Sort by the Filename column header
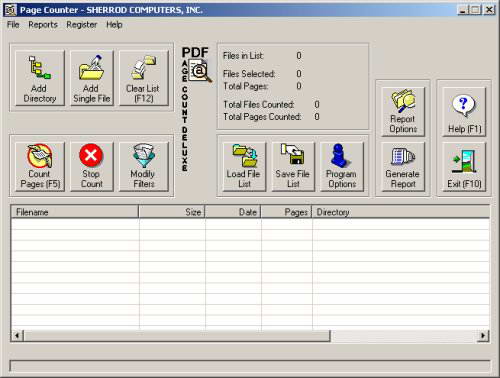The image size is (500, 378). (x=75, y=212)
